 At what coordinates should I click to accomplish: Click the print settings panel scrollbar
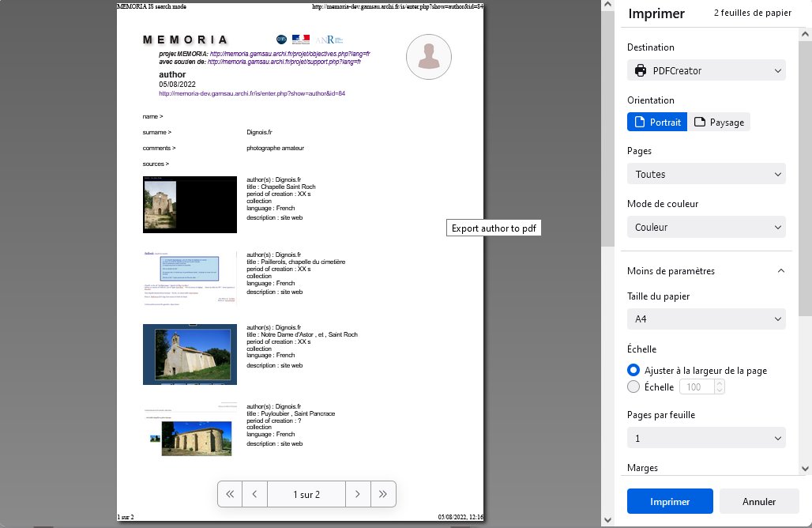pyautogui.click(x=805, y=179)
